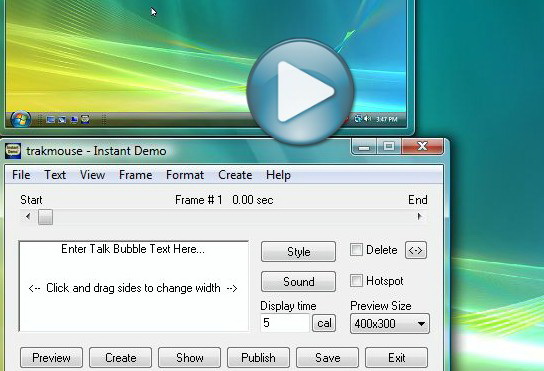Image resolution: width=544 pixels, height=371 pixels.
Task: Minimize the Instant Demo window
Action: (x=364, y=147)
